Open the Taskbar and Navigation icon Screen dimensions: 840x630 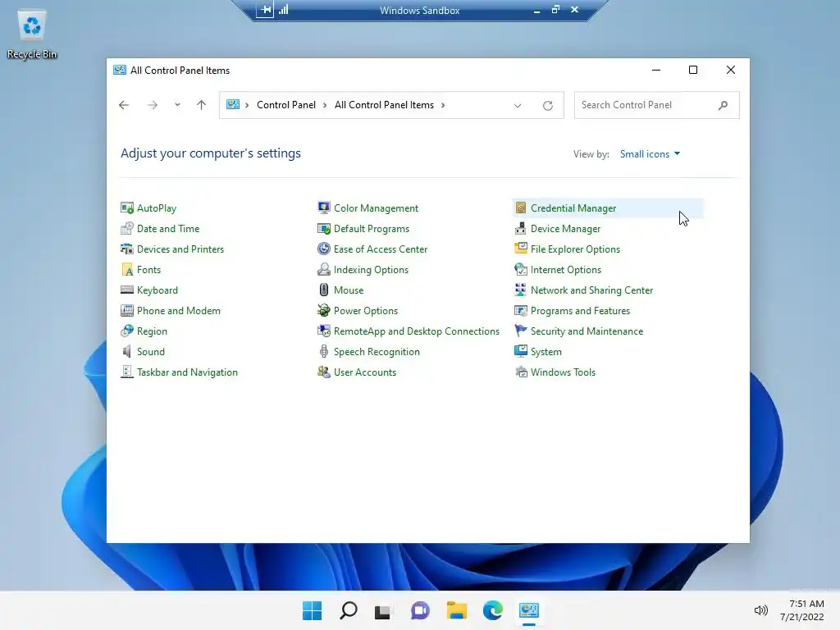click(127, 372)
